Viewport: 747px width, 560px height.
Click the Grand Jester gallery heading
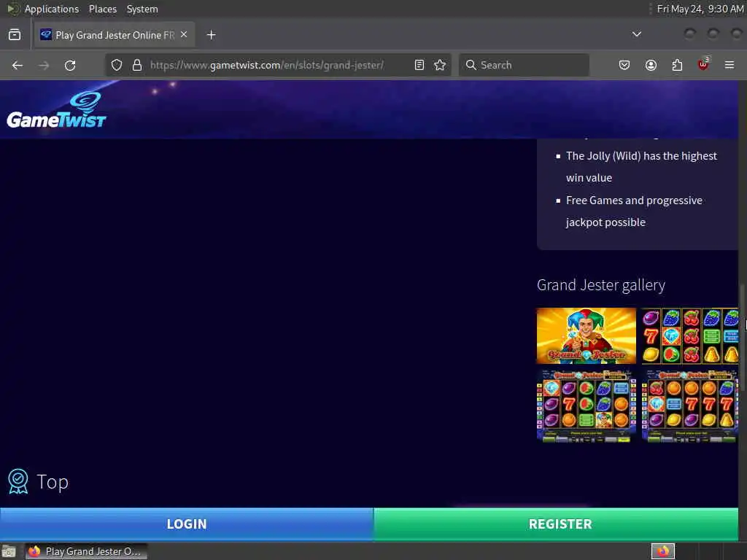[x=601, y=285]
